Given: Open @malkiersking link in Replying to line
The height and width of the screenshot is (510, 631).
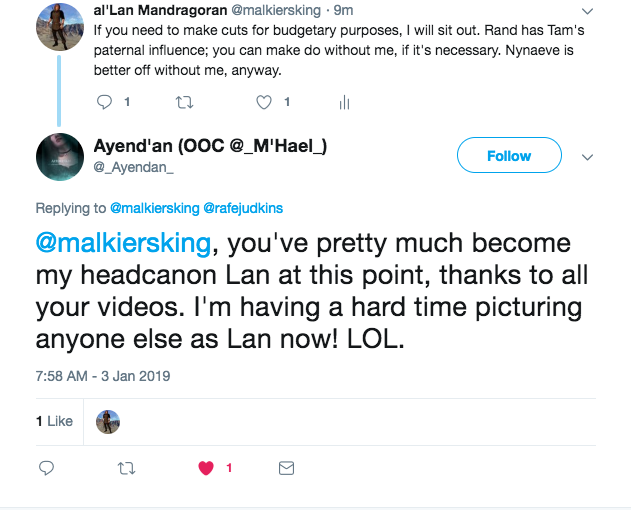Looking at the screenshot, I should click(x=154, y=208).
